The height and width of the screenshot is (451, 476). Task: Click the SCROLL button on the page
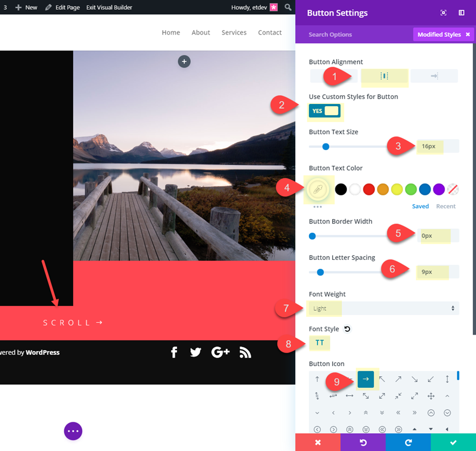[73, 322]
